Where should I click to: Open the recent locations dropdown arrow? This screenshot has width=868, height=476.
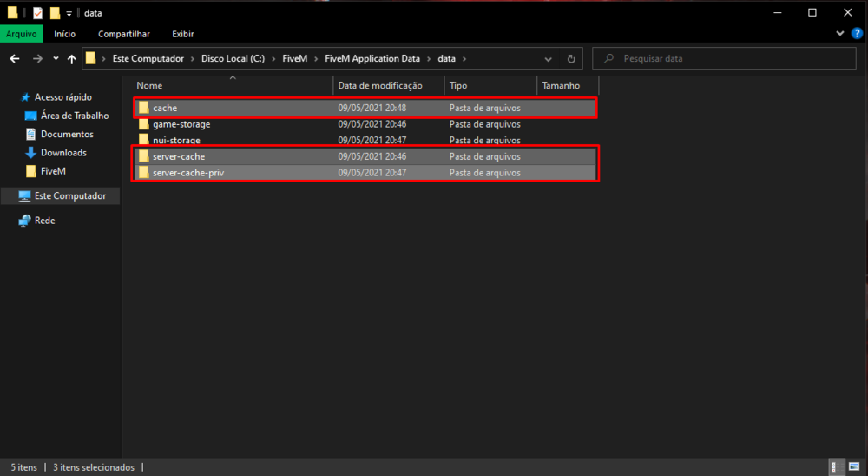(56, 59)
